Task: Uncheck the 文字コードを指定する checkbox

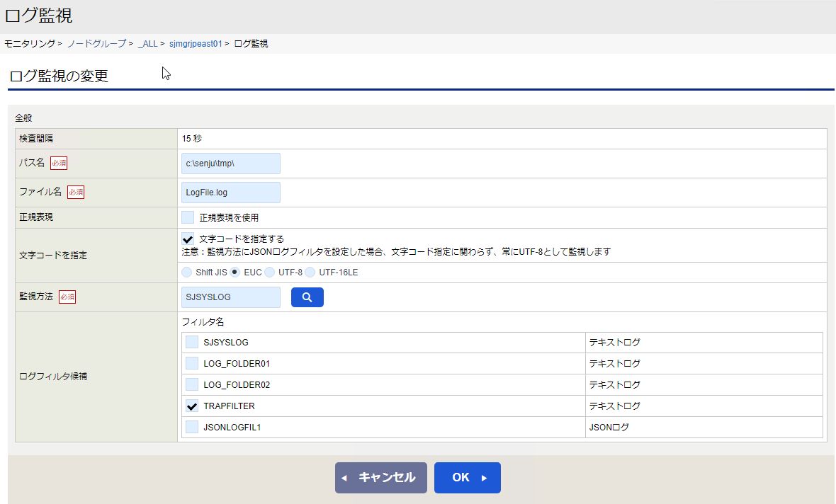Action: 188,239
